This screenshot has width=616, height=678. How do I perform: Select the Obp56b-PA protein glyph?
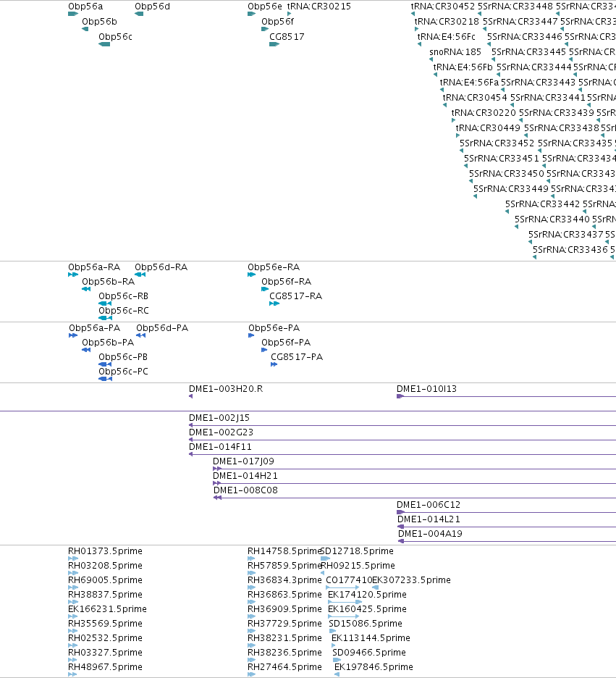[86, 350]
